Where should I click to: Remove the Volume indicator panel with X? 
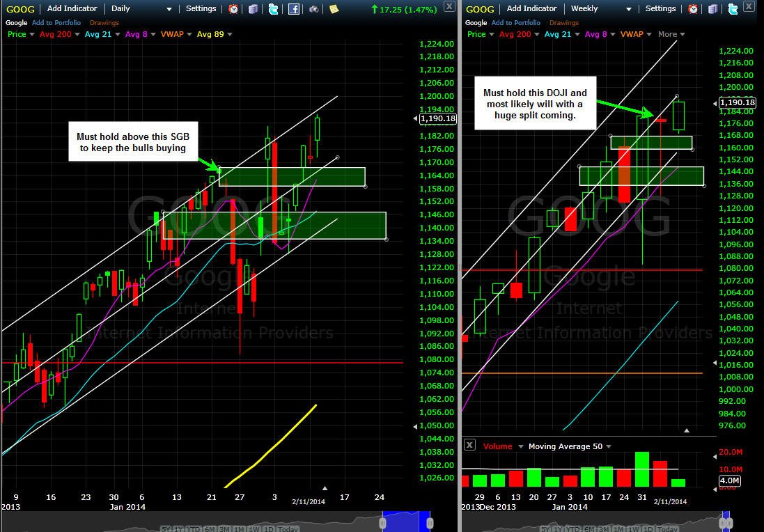coord(469,445)
